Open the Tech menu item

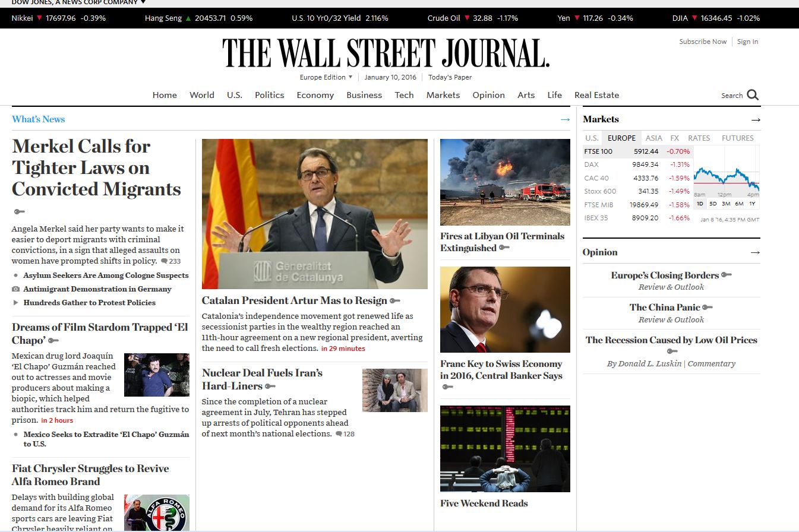404,95
